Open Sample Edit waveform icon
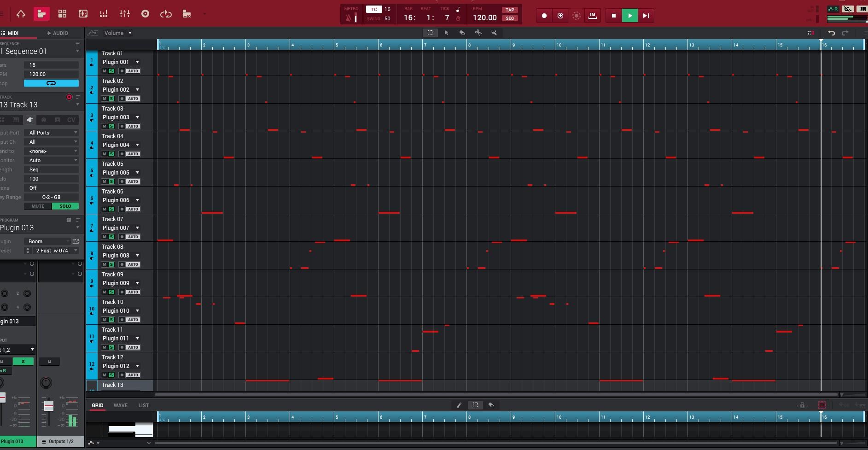Image resolution: width=868 pixels, height=450 pixels. coord(83,14)
